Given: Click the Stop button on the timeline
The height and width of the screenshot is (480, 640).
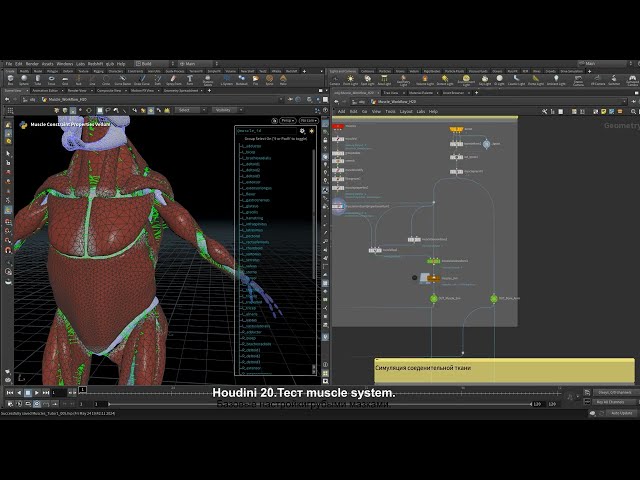Looking at the screenshot, I should pyautogui.click(x=28, y=393).
